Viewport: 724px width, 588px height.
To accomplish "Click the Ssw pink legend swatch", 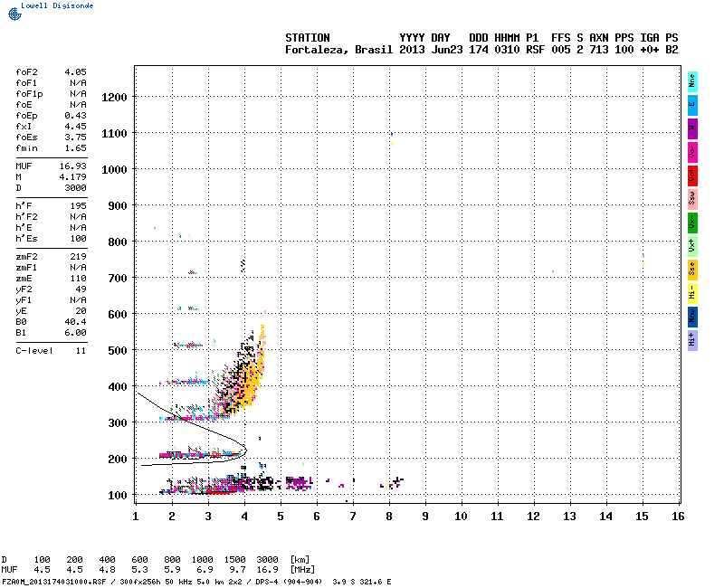I will pyautogui.click(x=692, y=199).
